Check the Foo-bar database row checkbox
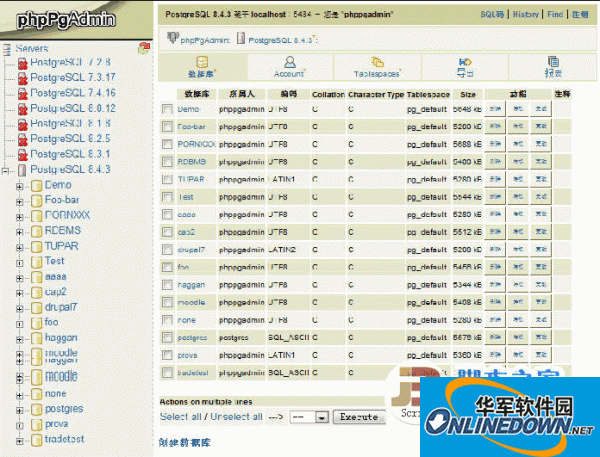600x457 pixels. [x=167, y=127]
